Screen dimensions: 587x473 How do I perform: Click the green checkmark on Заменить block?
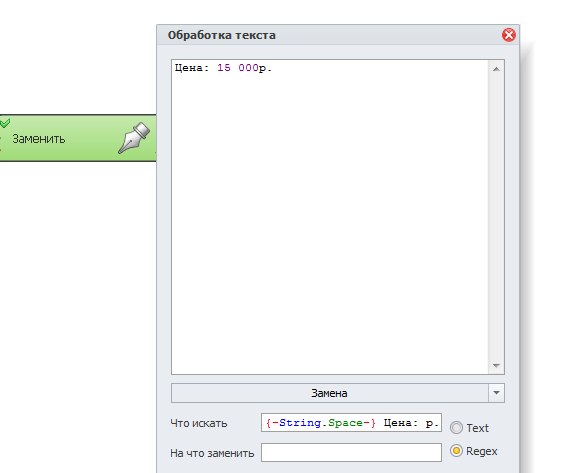pyautogui.click(x=5, y=122)
